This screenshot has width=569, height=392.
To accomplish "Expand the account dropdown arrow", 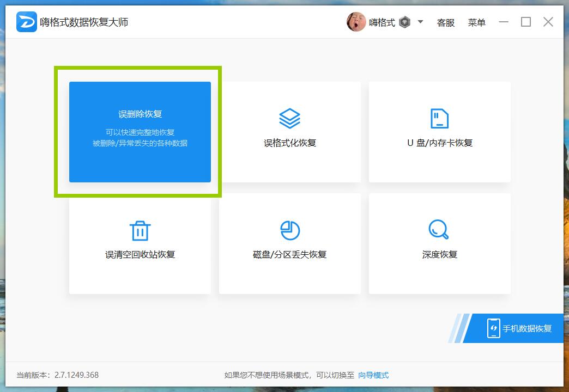I will [420, 22].
